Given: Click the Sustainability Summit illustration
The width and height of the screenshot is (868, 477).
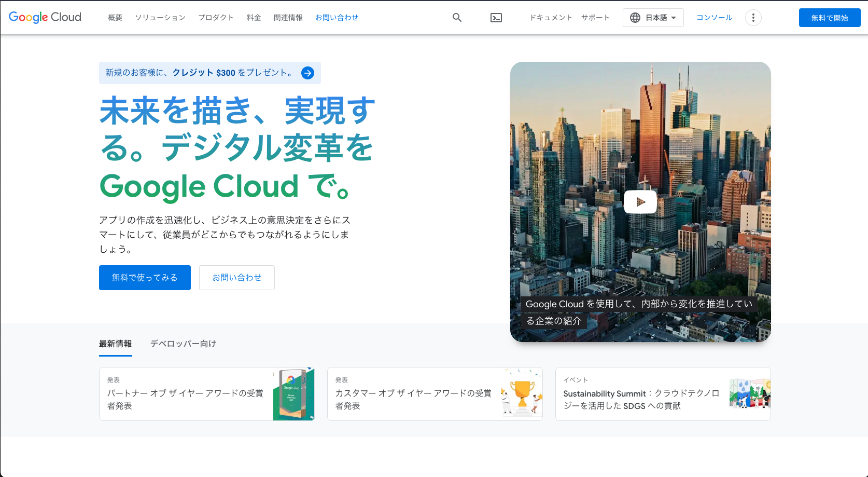Looking at the screenshot, I should pyautogui.click(x=749, y=394).
